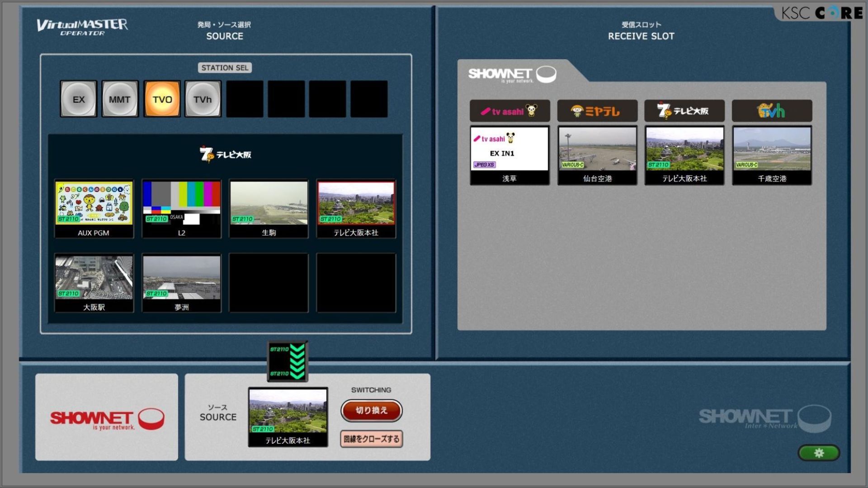Viewport: 868px width, 488px height.
Task: Choose the テレビ大阪本社 source in source grid
Action: (356, 209)
